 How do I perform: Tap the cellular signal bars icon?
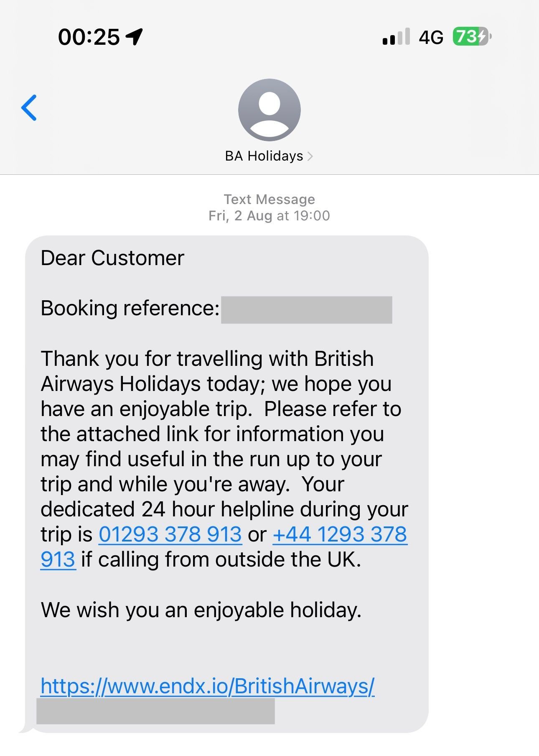(x=396, y=37)
